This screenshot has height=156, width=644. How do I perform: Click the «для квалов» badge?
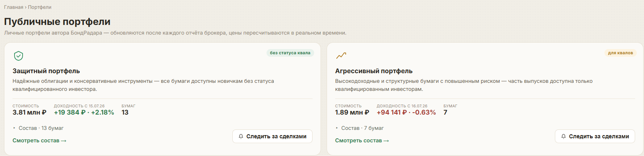[620, 53]
